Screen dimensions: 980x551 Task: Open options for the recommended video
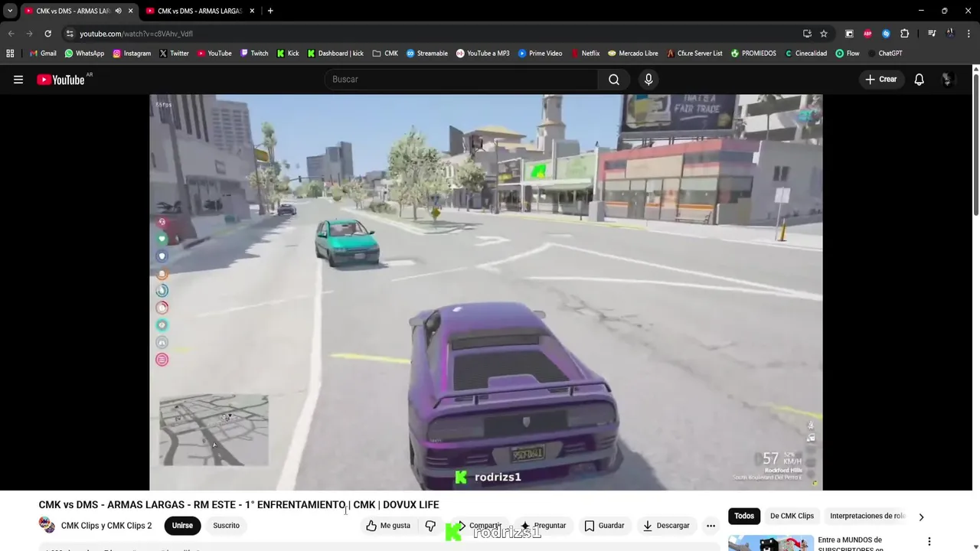point(929,542)
